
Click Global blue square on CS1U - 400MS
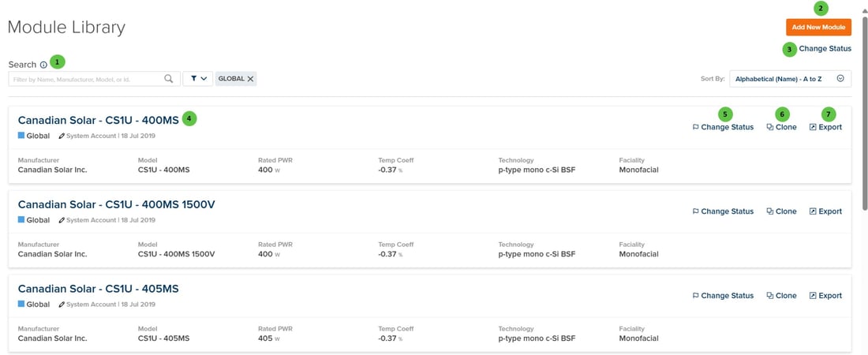tap(21, 135)
